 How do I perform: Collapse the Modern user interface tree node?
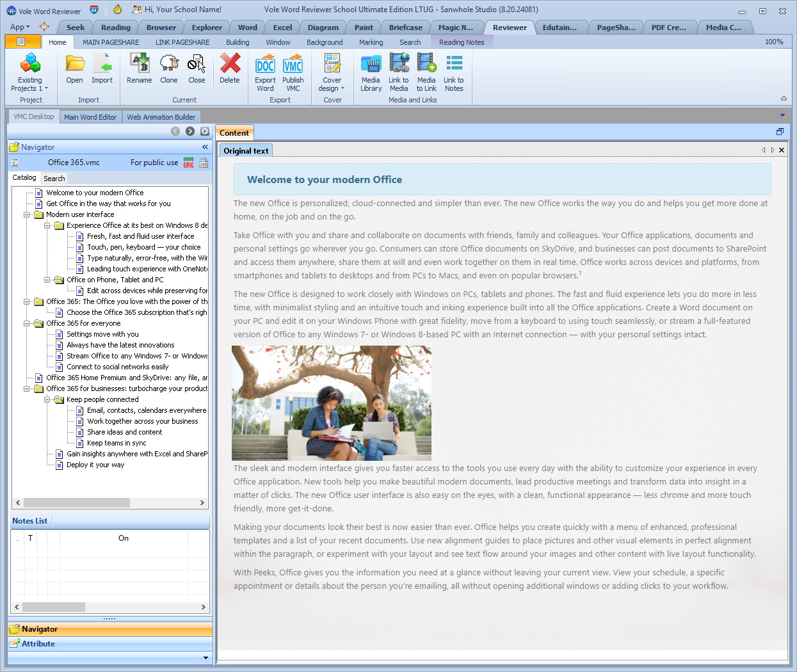(27, 215)
